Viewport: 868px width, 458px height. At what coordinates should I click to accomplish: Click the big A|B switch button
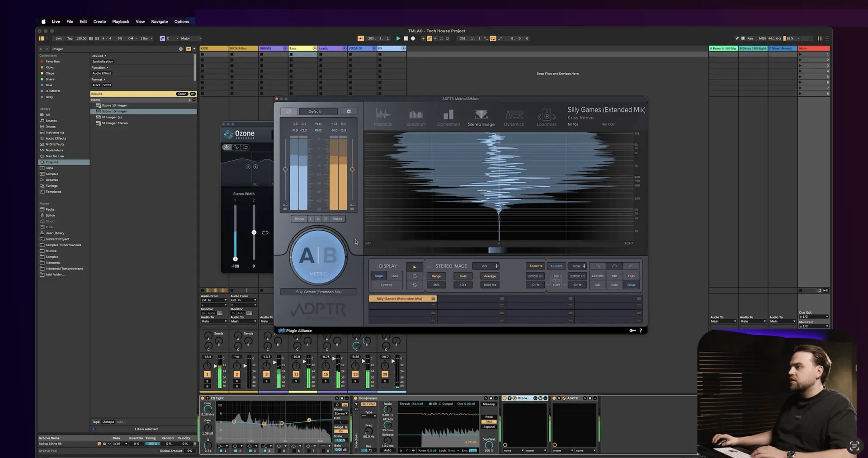(318, 256)
